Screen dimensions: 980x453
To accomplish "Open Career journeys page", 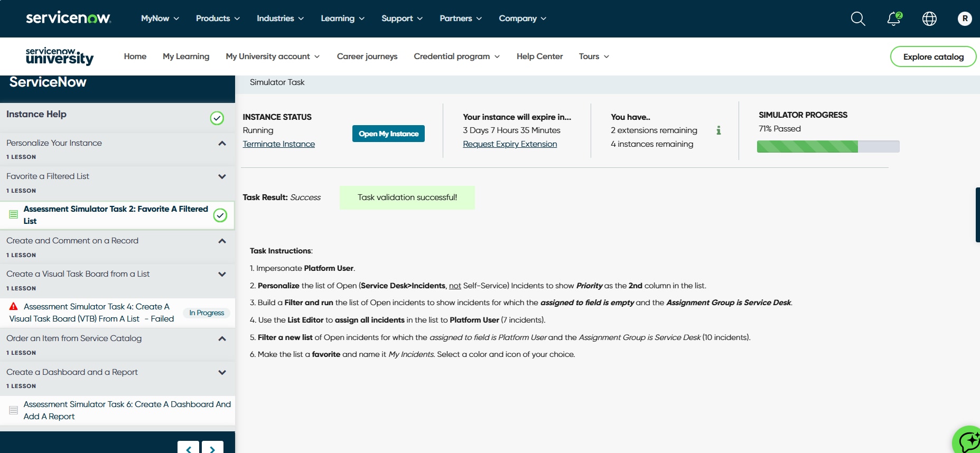I will coord(367,56).
